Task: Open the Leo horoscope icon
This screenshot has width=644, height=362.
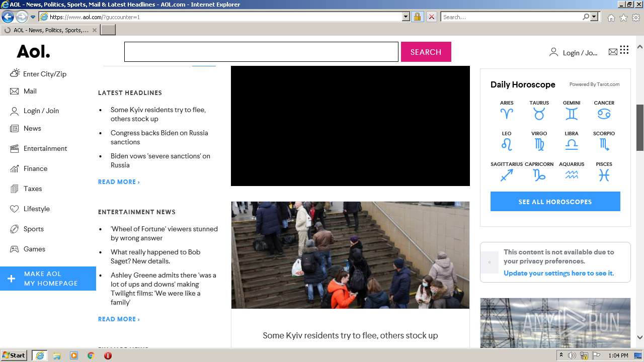Action: click(x=507, y=145)
